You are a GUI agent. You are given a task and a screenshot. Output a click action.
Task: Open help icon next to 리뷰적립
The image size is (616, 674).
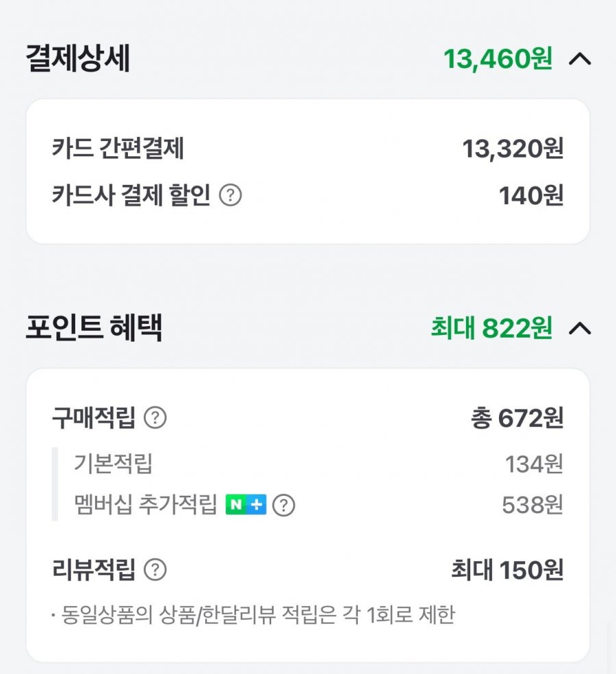[155, 570]
